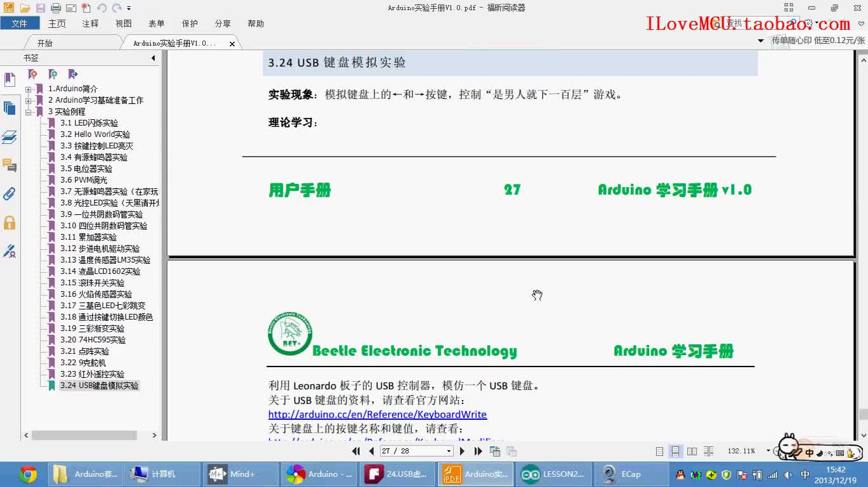Open ECap from the taskbar

tap(631, 474)
